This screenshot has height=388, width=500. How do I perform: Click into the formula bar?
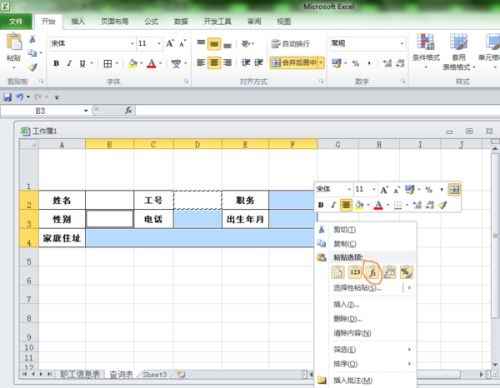click(317, 110)
